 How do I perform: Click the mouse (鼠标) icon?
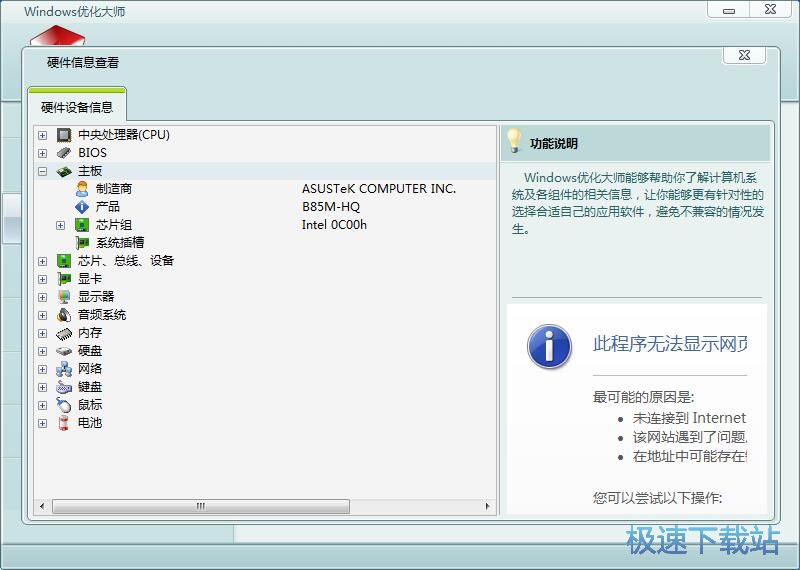click(x=64, y=405)
